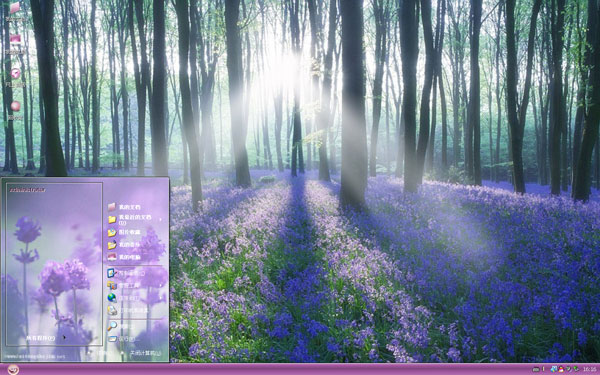Click the taskbar clock

tap(590, 369)
